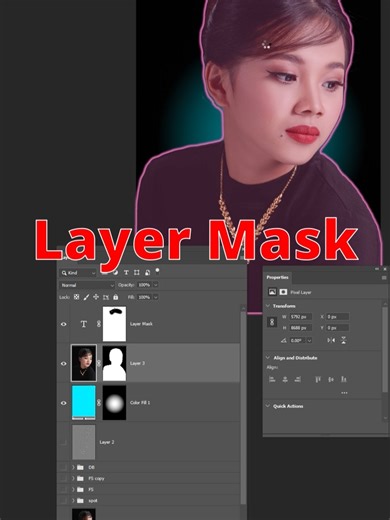Click the Opacity value field
This screenshot has height=520, width=390.
145,285
